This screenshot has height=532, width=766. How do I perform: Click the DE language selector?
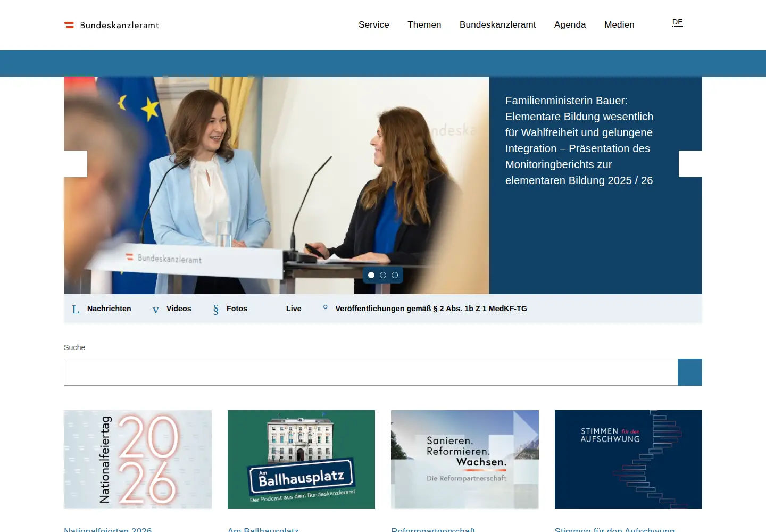click(678, 22)
